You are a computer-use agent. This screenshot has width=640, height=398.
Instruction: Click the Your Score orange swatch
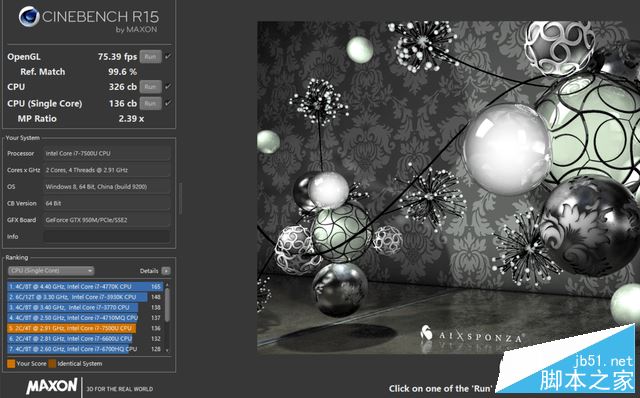11,364
